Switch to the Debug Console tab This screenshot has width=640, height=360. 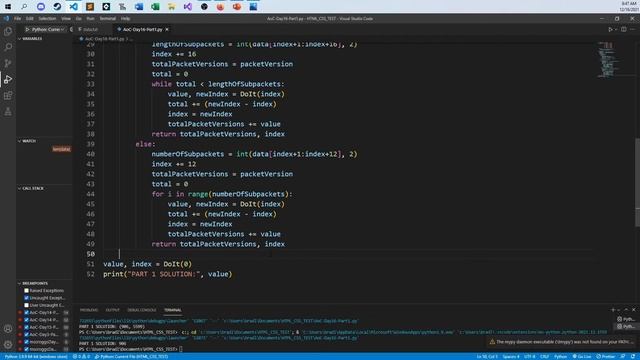coord(142,310)
